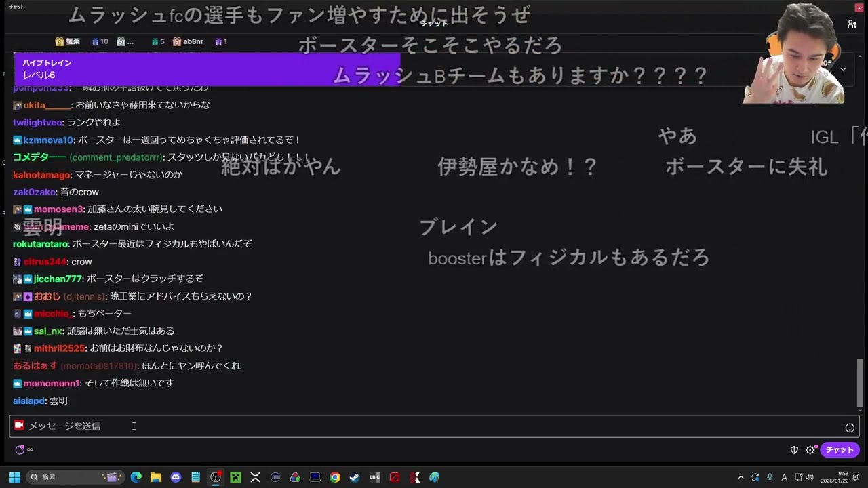Open the channel points icon beside infinity
This screenshot has height=488, width=868.
click(20, 449)
